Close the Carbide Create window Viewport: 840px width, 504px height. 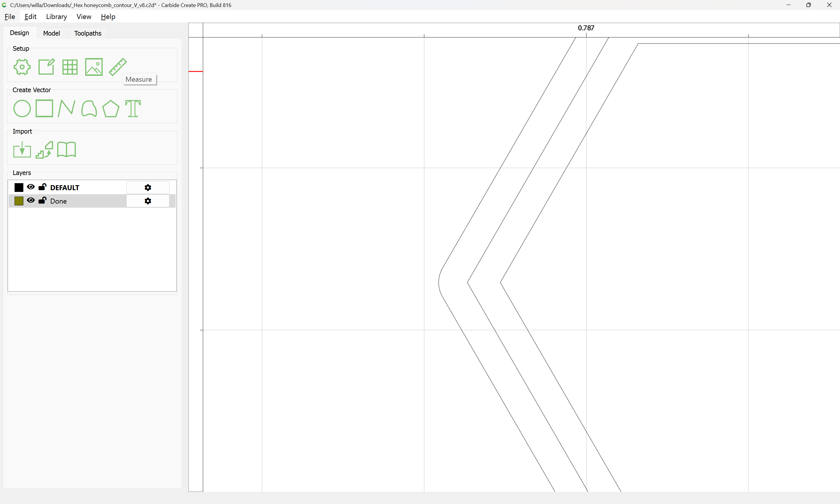829,5
